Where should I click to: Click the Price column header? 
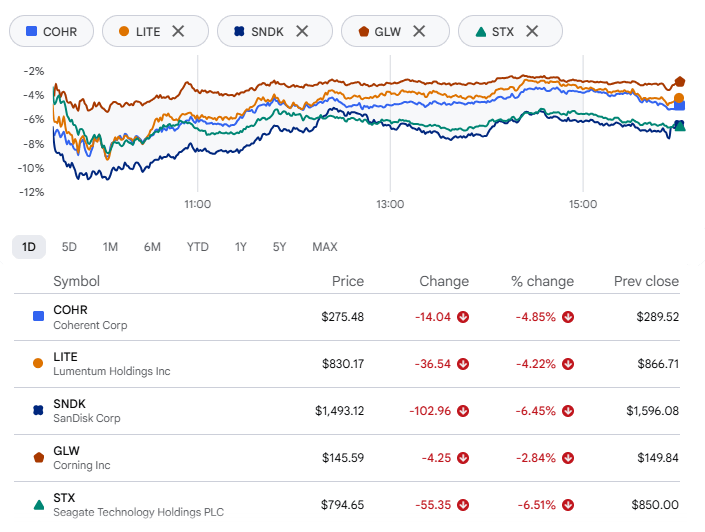click(x=348, y=281)
